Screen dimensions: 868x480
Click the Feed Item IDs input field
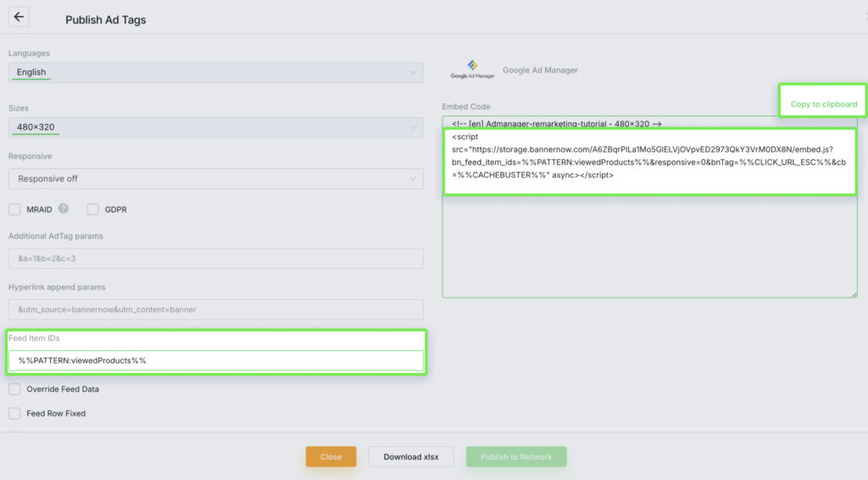click(x=216, y=360)
